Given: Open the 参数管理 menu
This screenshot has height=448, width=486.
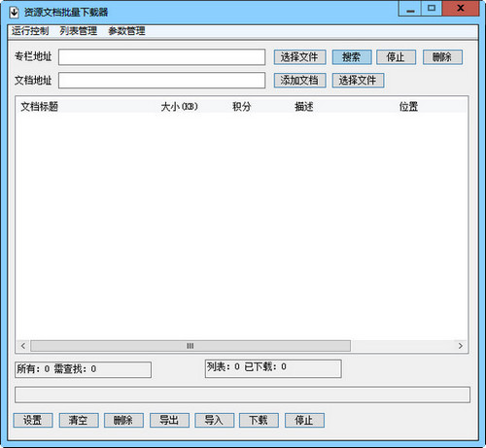Looking at the screenshot, I should (126, 31).
